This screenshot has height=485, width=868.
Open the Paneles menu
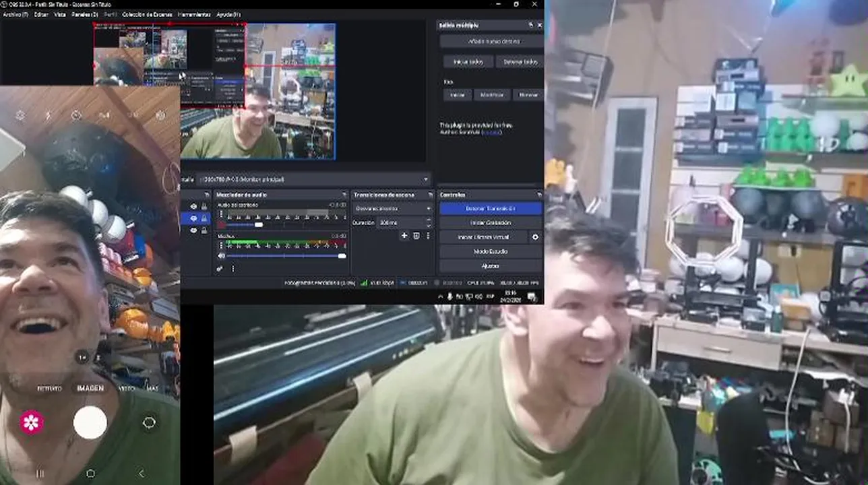point(84,14)
